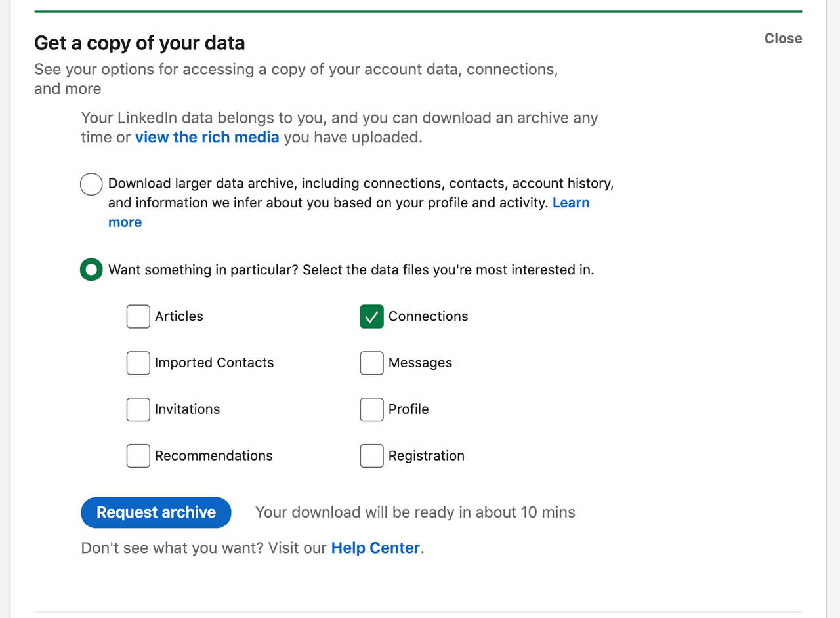Close the data copy dialog
The height and width of the screenshot is (618, 840).
(x=782, y=38)
